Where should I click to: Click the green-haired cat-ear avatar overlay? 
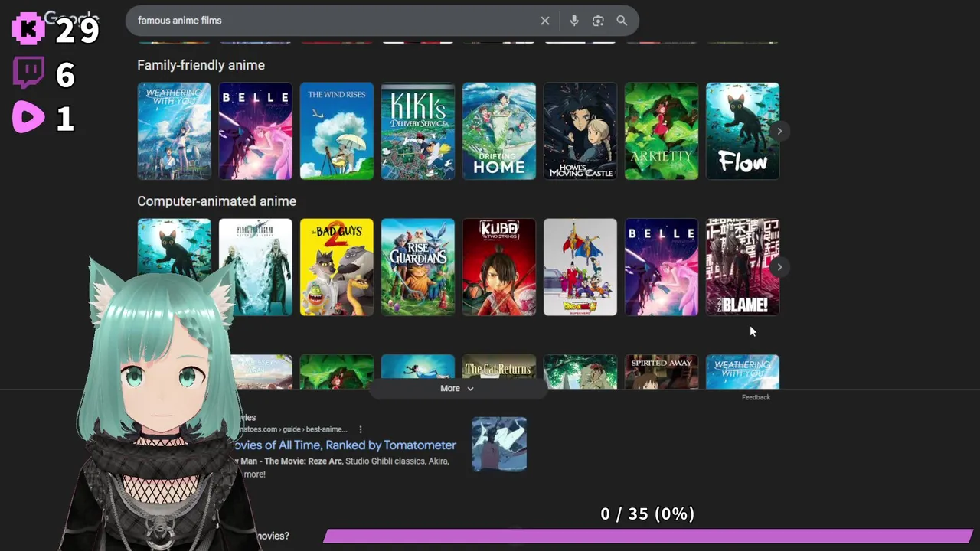161,406
